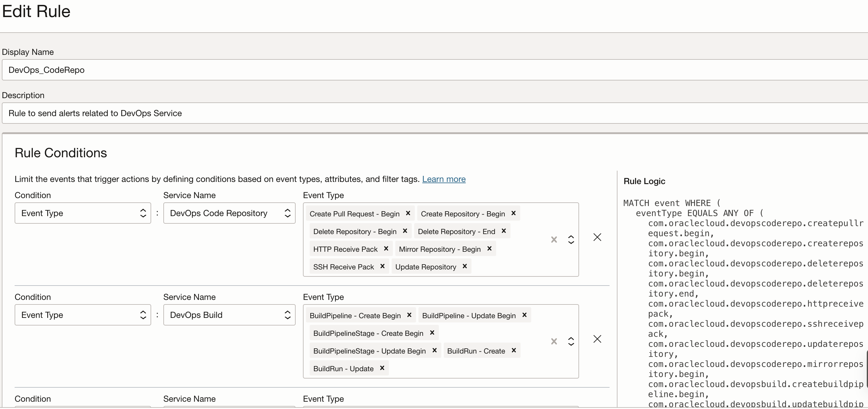Remove the BuildRun - Create tag
This screenshot has width=868, height=409.
coord(514,350)
